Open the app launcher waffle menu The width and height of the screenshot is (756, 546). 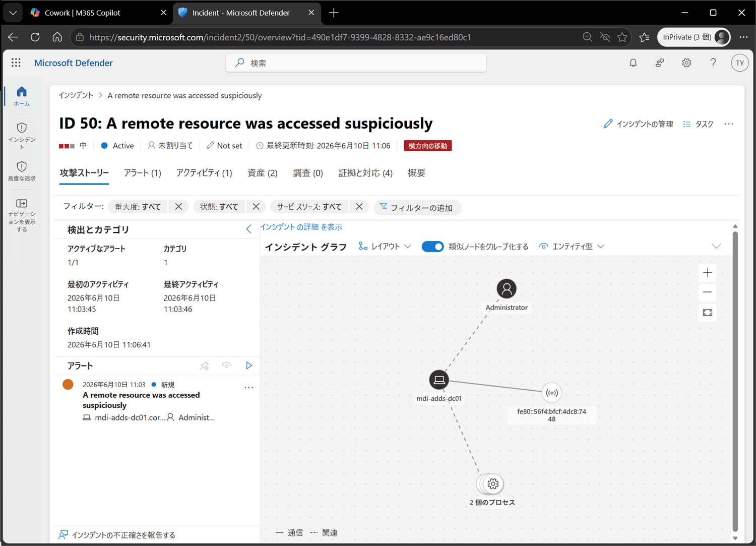16,63
